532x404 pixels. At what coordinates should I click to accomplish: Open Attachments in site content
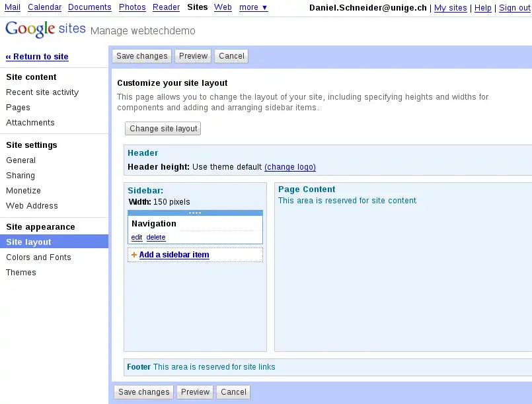(30, 123)
